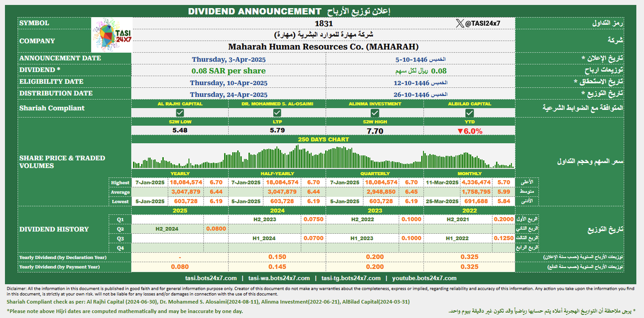644x318 pixels.
Task: Open the youtube.bots24x7.com link
Action: [x=425, y=278]
